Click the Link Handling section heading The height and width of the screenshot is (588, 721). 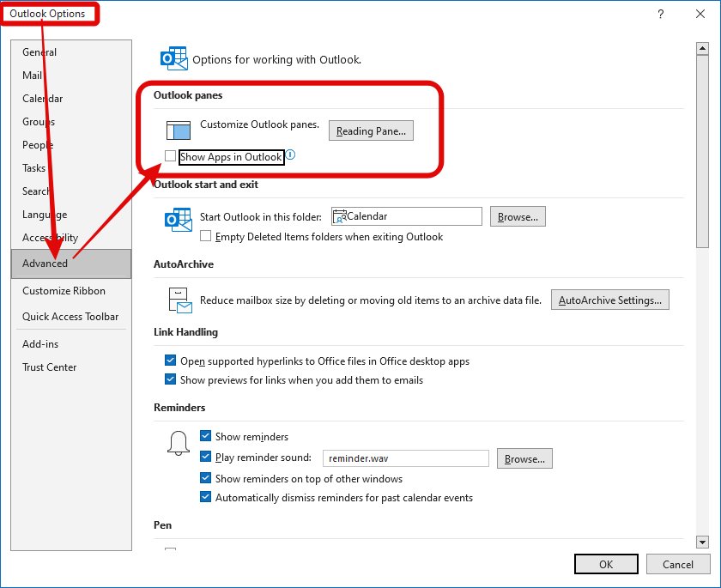(185, 332)
